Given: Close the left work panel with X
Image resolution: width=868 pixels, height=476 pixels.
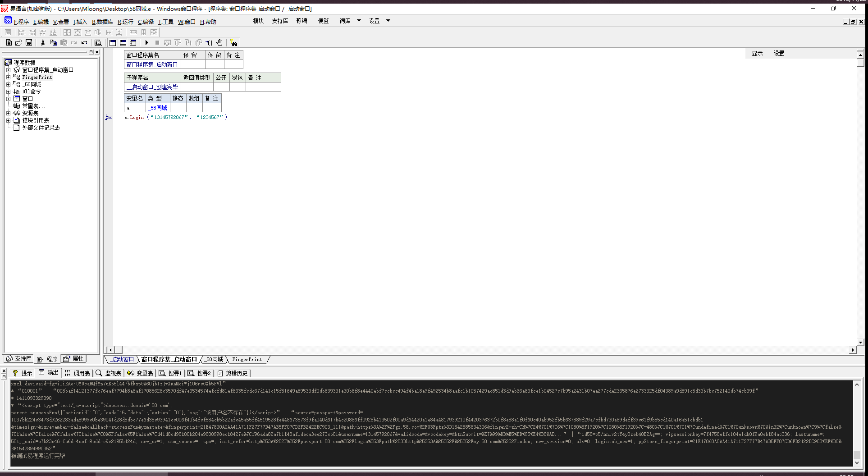Looking at the screenshot, I should click(96, 52).
